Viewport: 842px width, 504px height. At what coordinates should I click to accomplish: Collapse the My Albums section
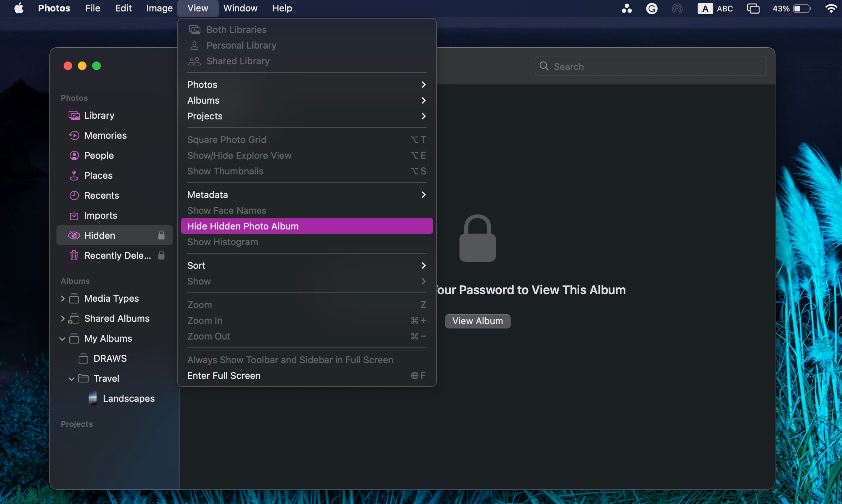[x=62, y=339]
